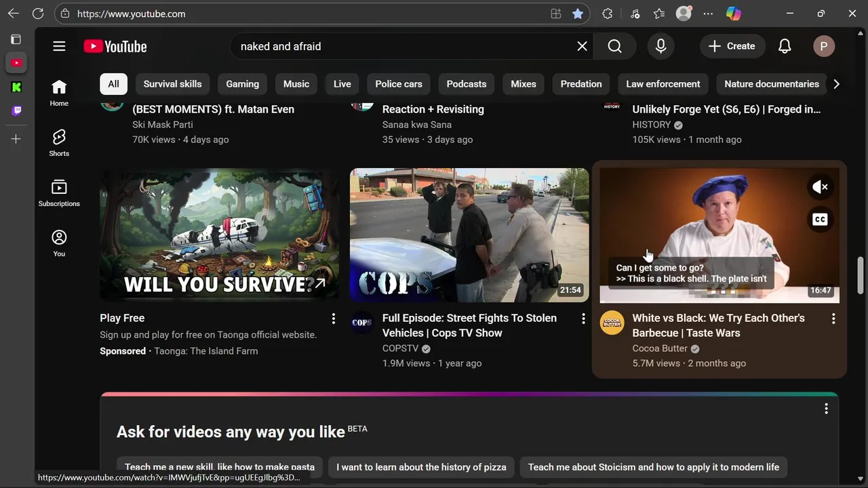Choose suggestion about Stoicism in modern life

pos(654,467)
